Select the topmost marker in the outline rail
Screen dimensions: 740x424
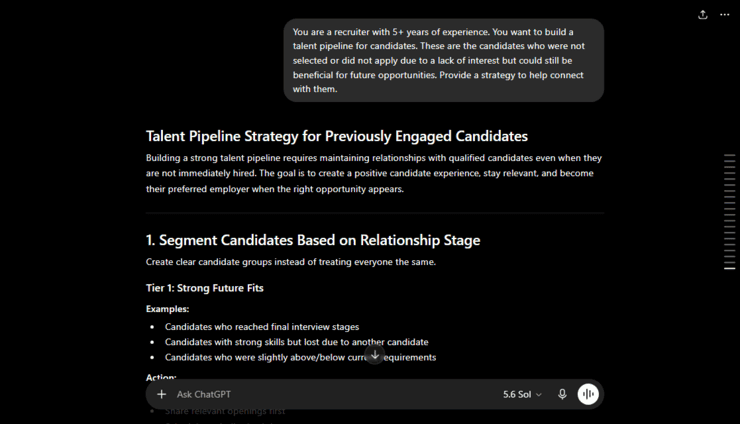(x=730, y=155)
